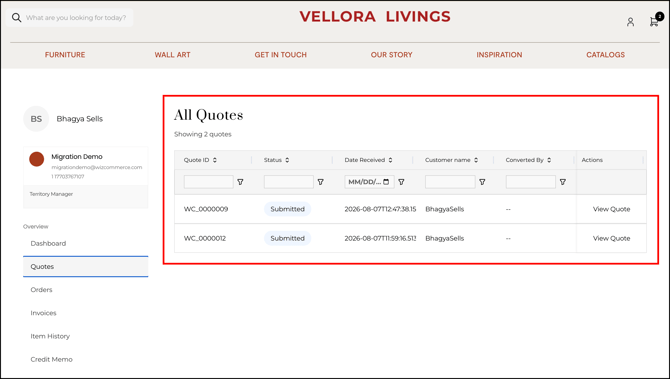Viewport: 670px width, 379px height.
Task: Click the WC_0000009 quote ID cell
Action: [x=206, y=209]
